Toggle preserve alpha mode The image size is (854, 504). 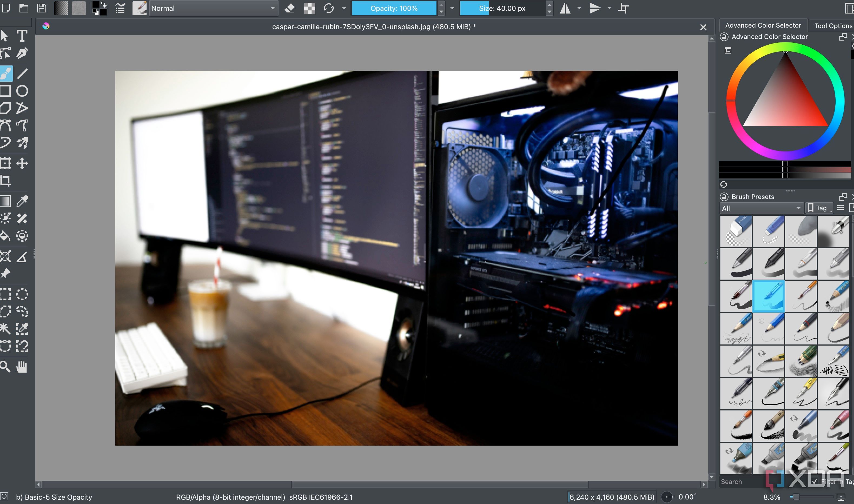pos(308,8)
